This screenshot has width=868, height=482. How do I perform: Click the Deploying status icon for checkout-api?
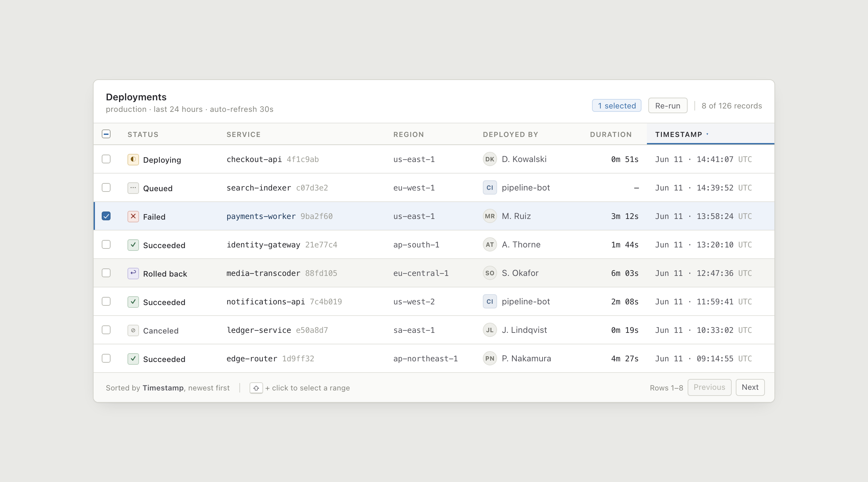133,159
